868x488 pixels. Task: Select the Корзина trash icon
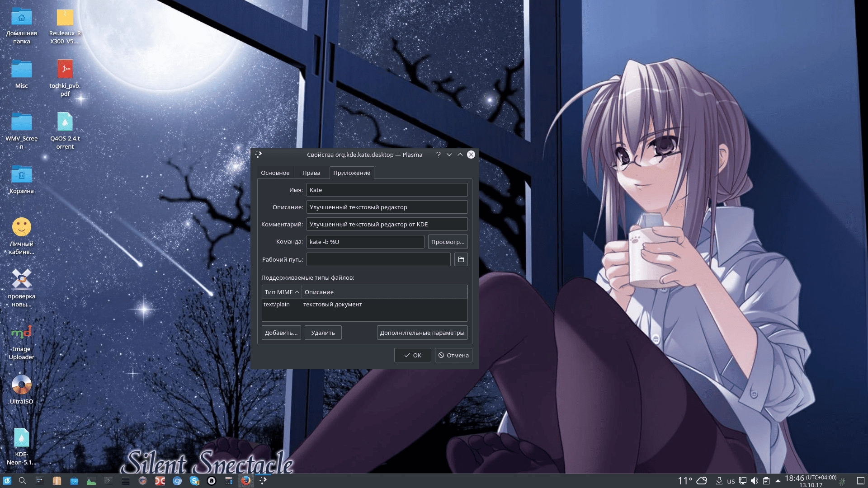[x=22, y=179]
